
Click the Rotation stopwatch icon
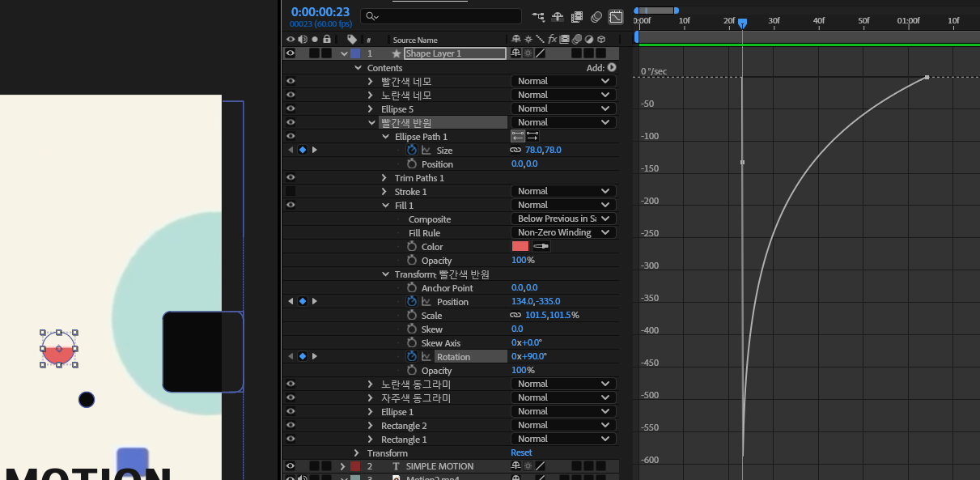pos(412,356)
